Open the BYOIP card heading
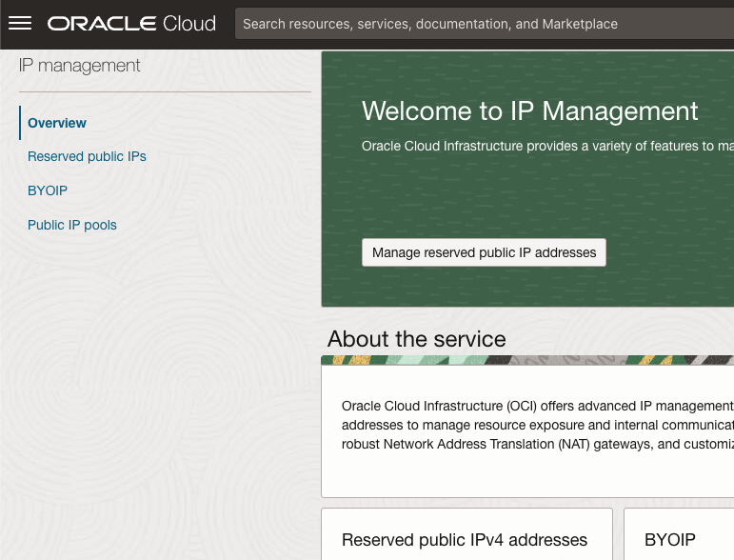This screenshot has width=734, height=560. pyautogui.click(x=670, y=540)
